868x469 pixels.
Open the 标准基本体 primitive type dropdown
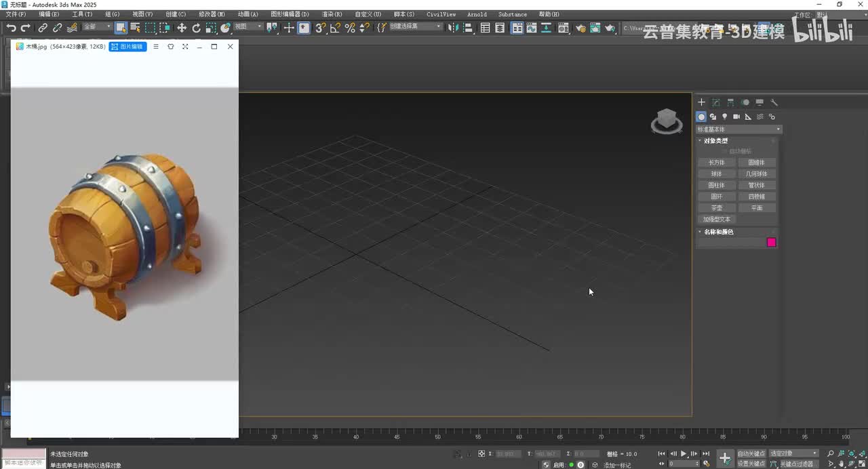coord(739,129)
